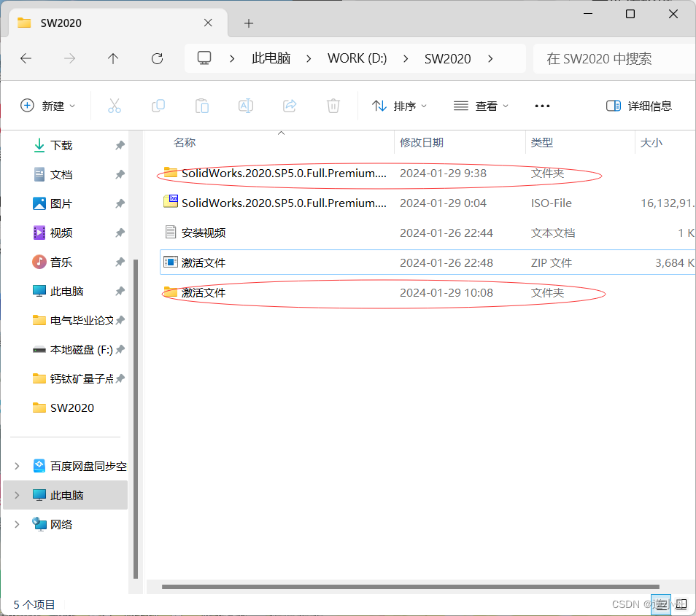Open 视频 in quick access
This screenshot has width=696, height=616.
61,233
